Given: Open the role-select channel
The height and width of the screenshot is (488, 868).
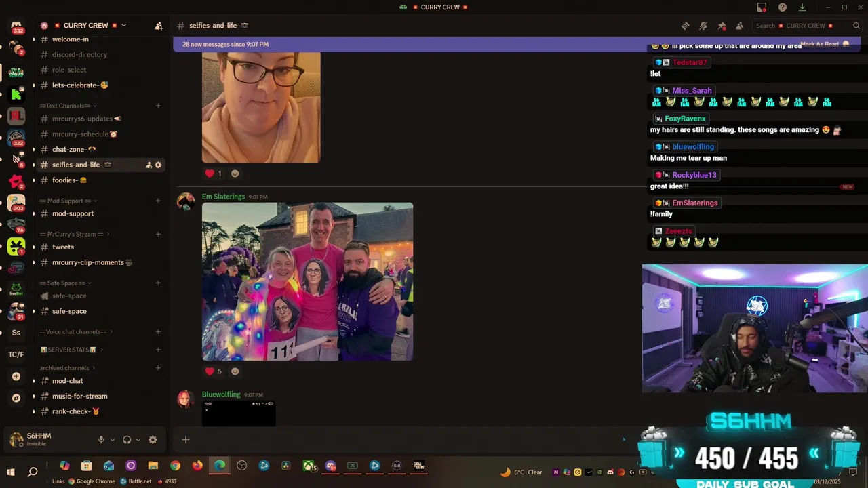Looking at the screenshot, I should [69, 70].
